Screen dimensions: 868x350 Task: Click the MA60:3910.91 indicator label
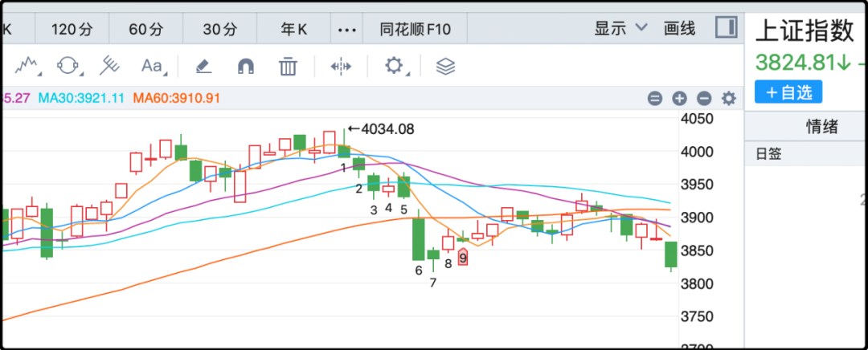point(177,99)
